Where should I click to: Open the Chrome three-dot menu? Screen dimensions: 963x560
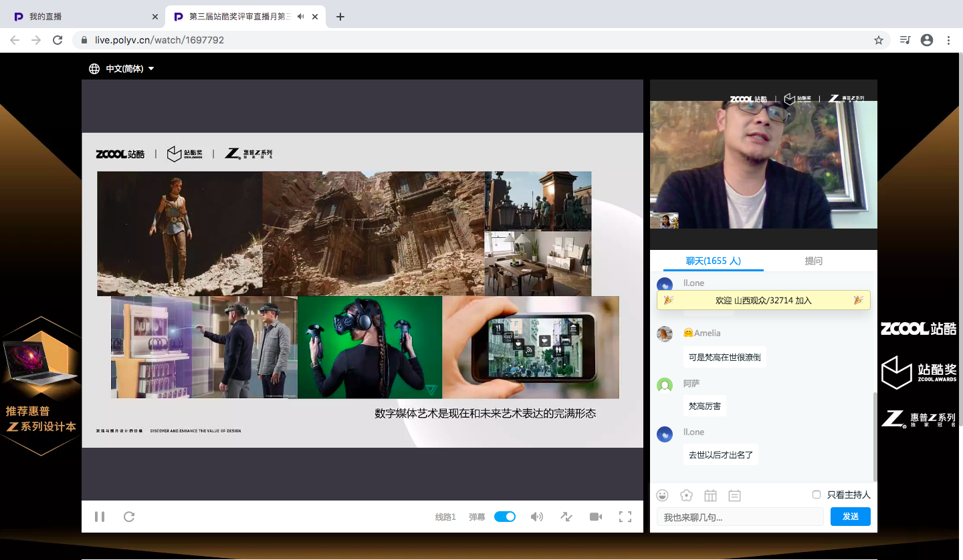point(948,40)
